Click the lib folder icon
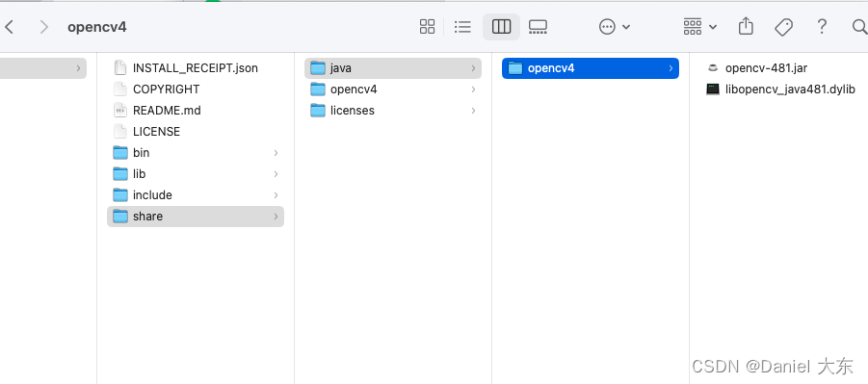 pyautogui.click(x=120, y=174)
